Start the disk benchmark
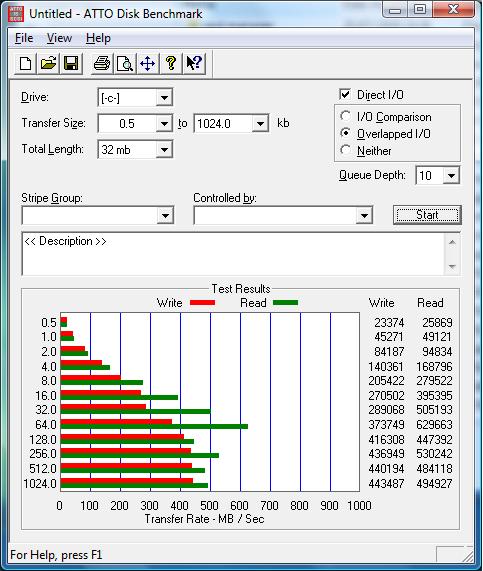Image resolution: width=483 pixels, height=571 pixels. [427, 215]
